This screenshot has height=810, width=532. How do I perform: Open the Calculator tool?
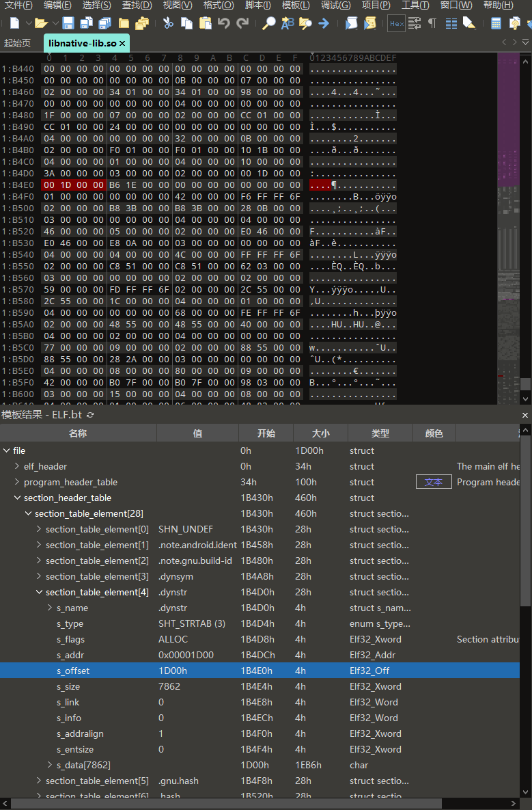496,23
